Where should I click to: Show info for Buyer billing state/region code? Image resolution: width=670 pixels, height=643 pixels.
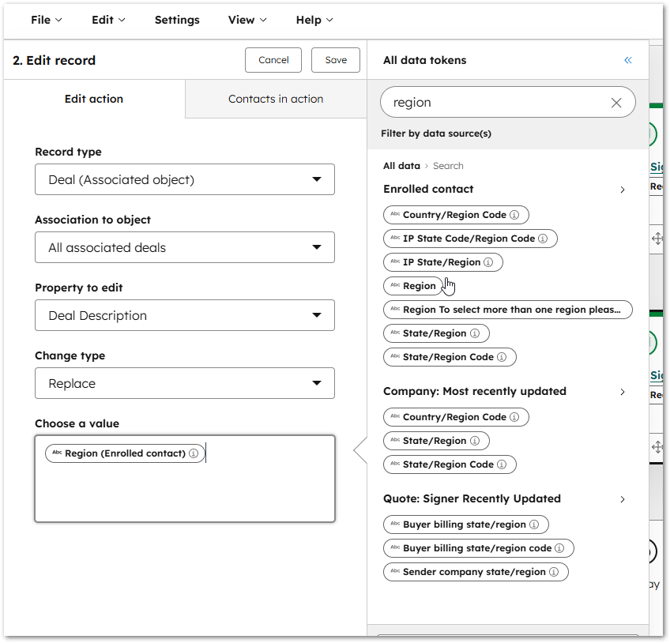pyautogui.click(x=559, y=548)
